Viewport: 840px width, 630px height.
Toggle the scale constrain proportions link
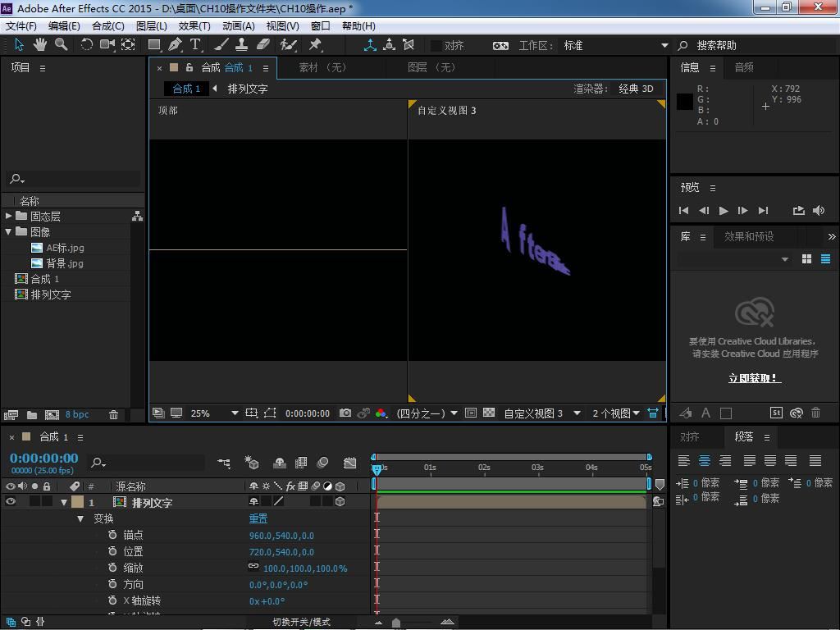253,566
